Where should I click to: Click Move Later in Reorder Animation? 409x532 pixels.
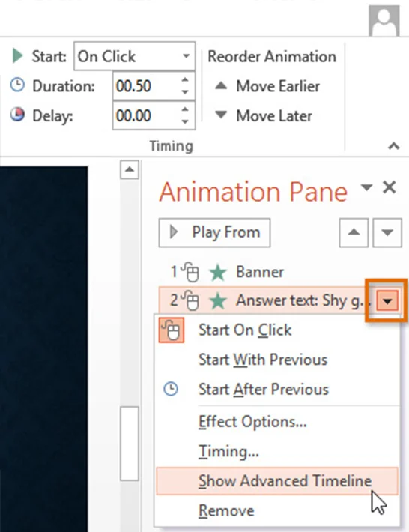(x=264, y=115)
